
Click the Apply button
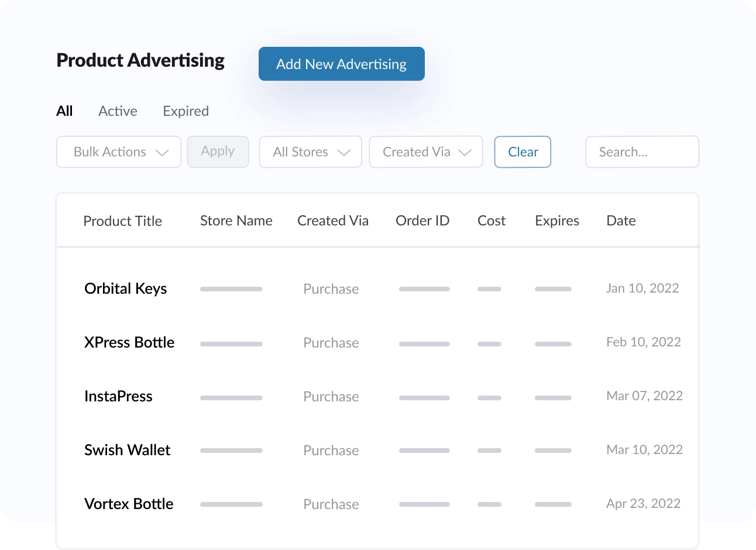pos(218,152)
